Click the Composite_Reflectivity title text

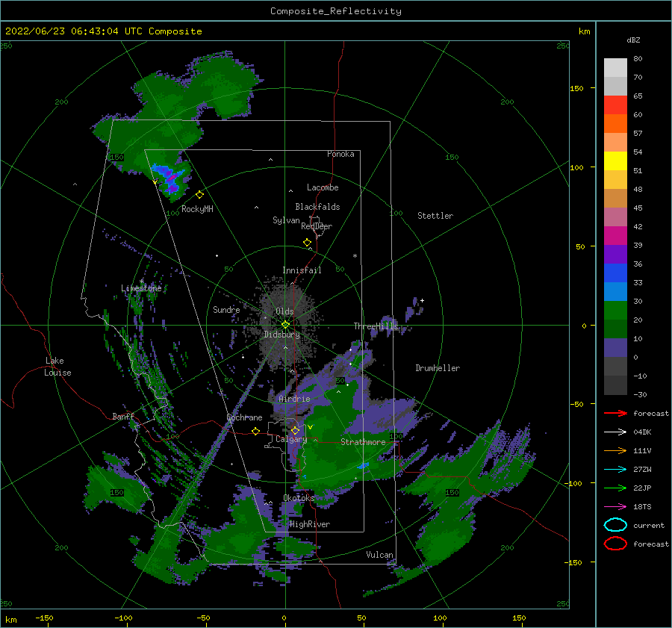click(336, 11)
